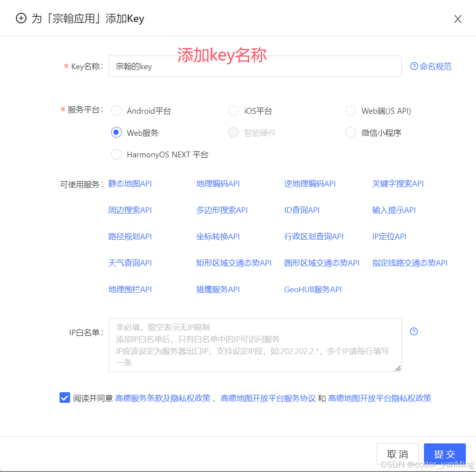Close the add Key dialog

(x=458, y=19)
